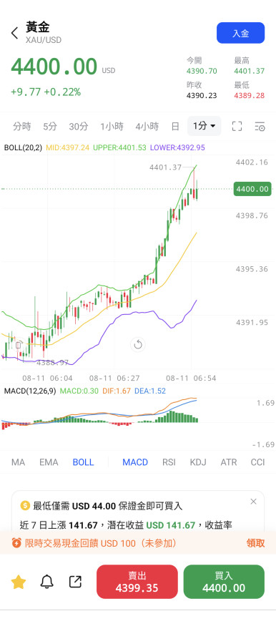This screenshot has height=644, width=276.
Task: Click the 領取 cashback claim link
Action: [255, 543]
